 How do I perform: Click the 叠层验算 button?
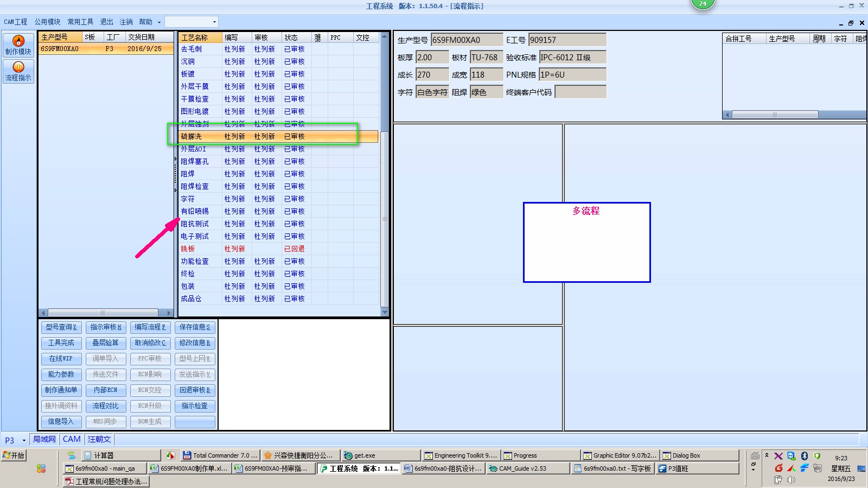click(x=106, y=343)
